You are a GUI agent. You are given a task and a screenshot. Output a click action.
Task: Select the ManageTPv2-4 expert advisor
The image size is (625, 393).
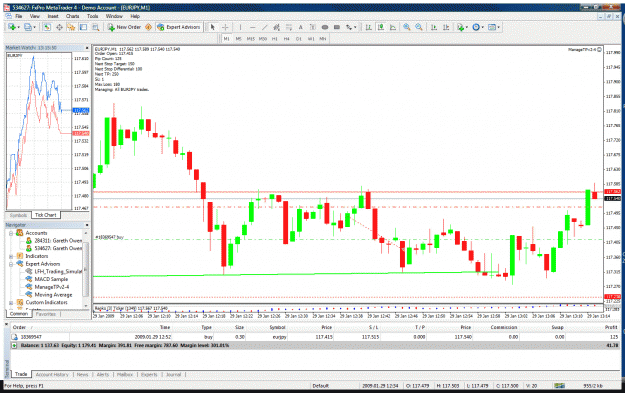coord(52,287)
